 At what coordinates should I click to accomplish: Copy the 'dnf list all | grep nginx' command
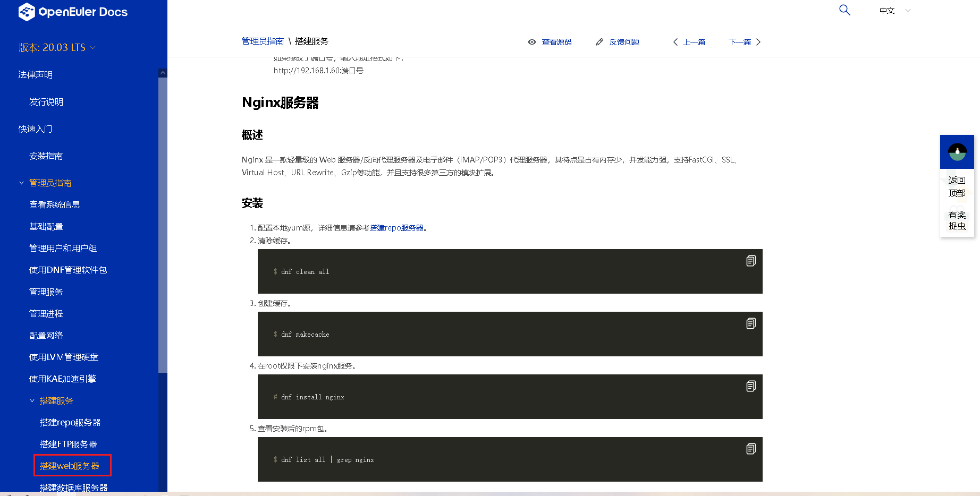coord(751,449)
